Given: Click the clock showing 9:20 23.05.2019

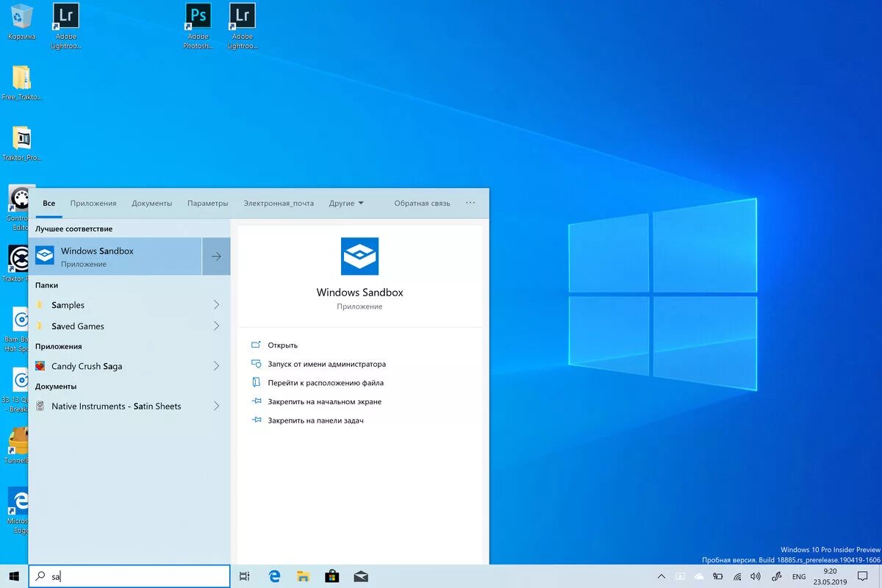Looking at the screenshot, I should [831, 576].
